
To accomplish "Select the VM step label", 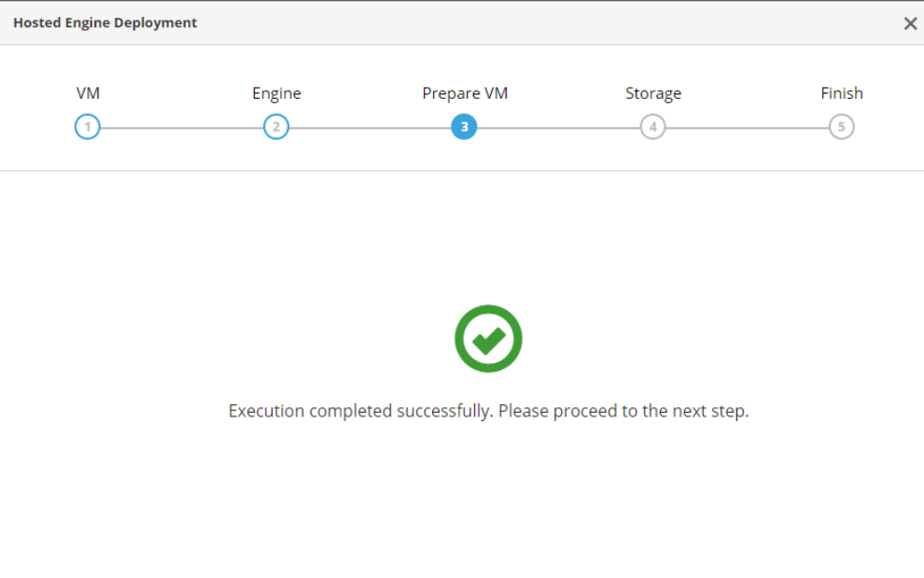I will pyautogui.click(x=88, y=93).
